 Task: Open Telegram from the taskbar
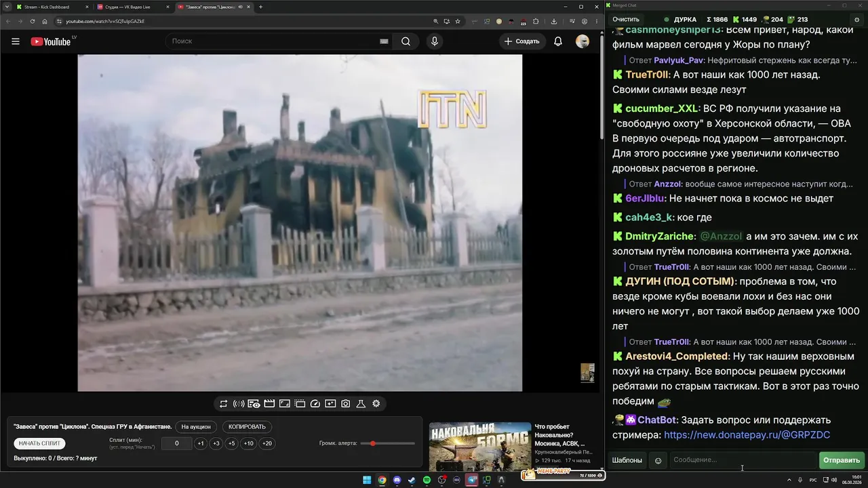point(472,480)
